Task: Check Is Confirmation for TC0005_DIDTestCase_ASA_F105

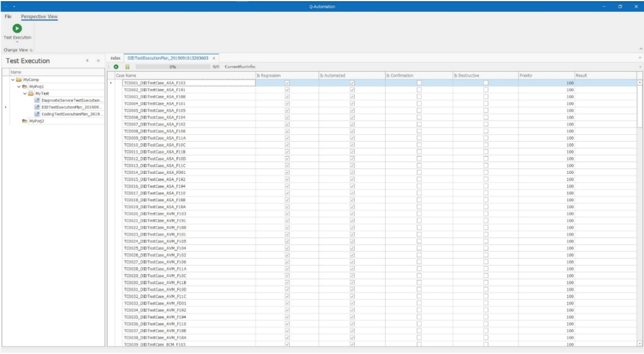Action: (419, 111)
